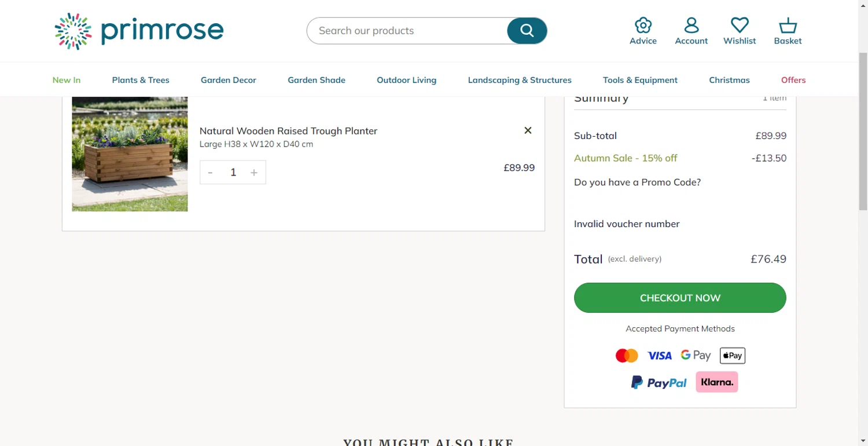868x446 pixels.
Task: Open the Landscaping & Structures menu
Action: click(x=520, y=80)
